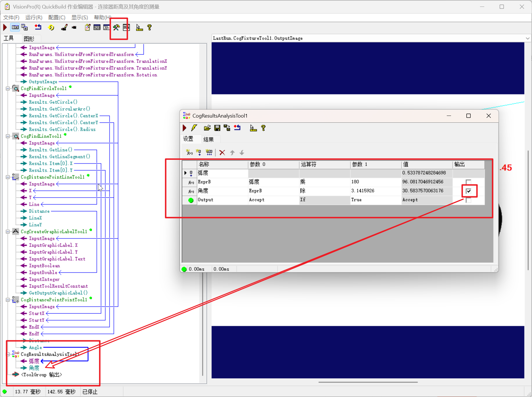This screenshot has height=397, width=532.
Task: Open the image source joystick icon
Action: pos(64,28)
